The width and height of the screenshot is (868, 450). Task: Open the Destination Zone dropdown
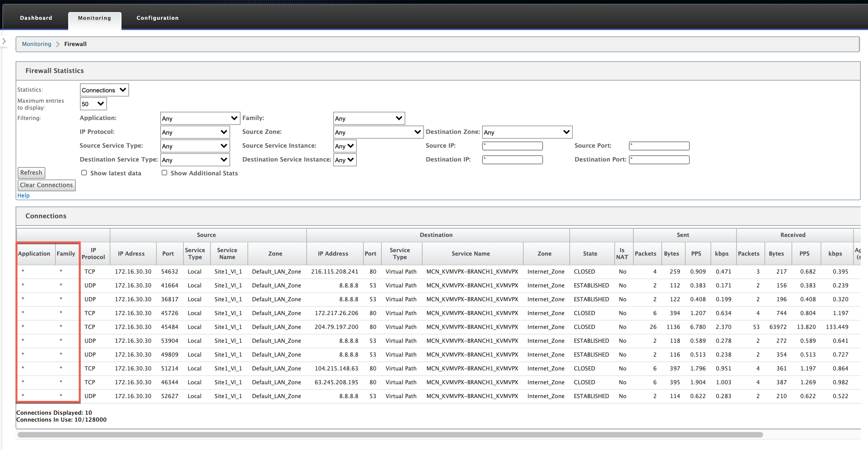[527, 132]
